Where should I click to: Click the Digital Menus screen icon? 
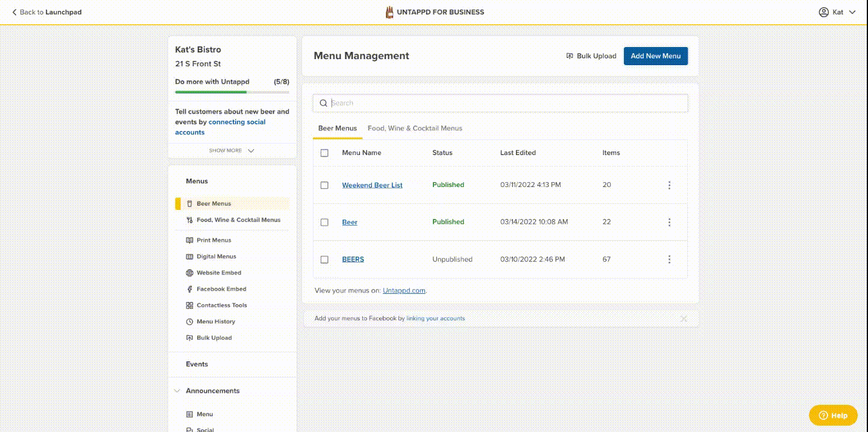[190, 256]
